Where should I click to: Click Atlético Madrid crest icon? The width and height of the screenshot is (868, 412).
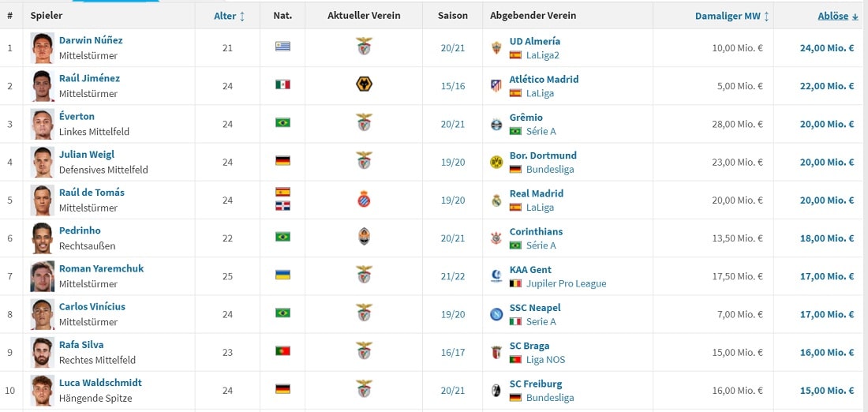[496, 86]
